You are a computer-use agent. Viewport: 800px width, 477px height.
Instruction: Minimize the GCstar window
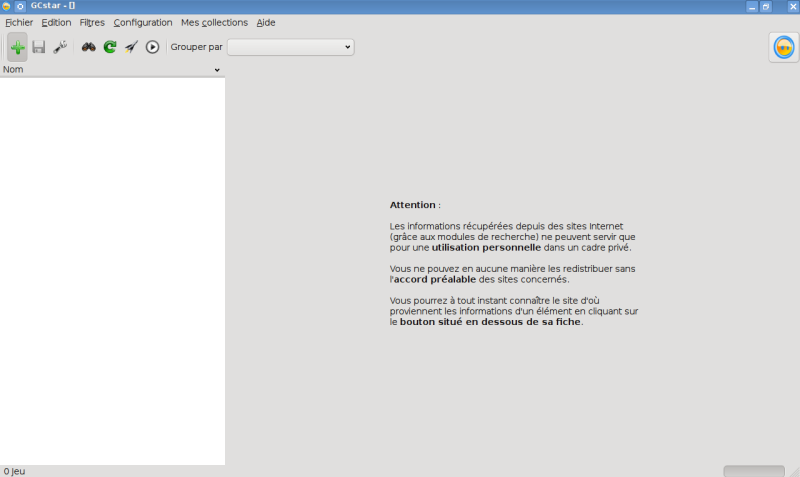pos(752,7)
